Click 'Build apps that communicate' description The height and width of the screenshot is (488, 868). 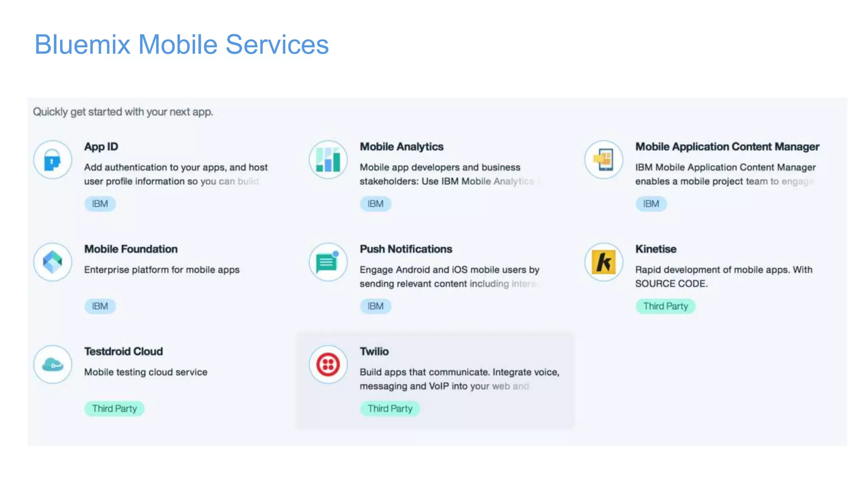tap(459, 379)
